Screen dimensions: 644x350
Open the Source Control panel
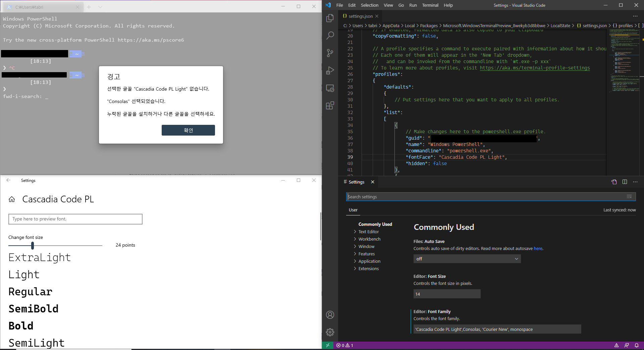tap(330, 53)
